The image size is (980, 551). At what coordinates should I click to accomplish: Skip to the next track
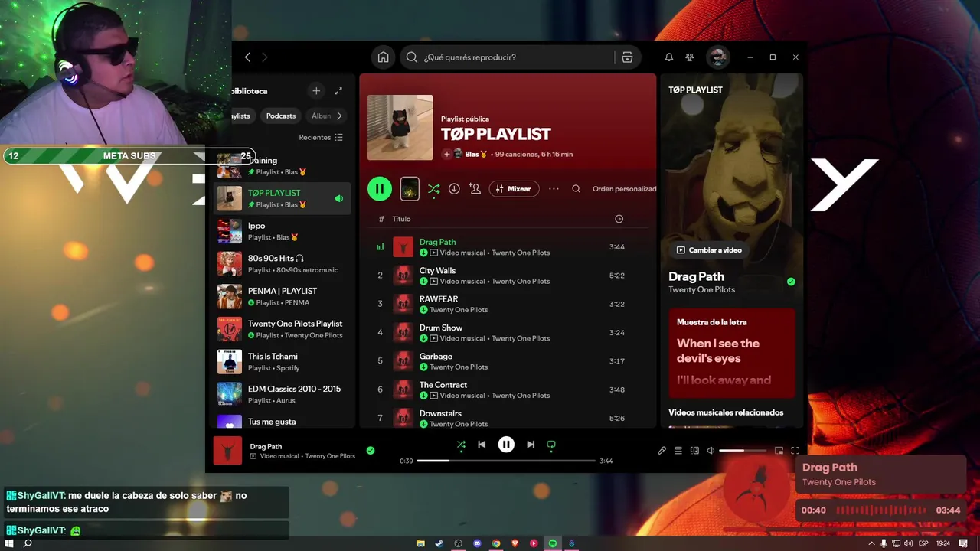[x=531, y=445]
